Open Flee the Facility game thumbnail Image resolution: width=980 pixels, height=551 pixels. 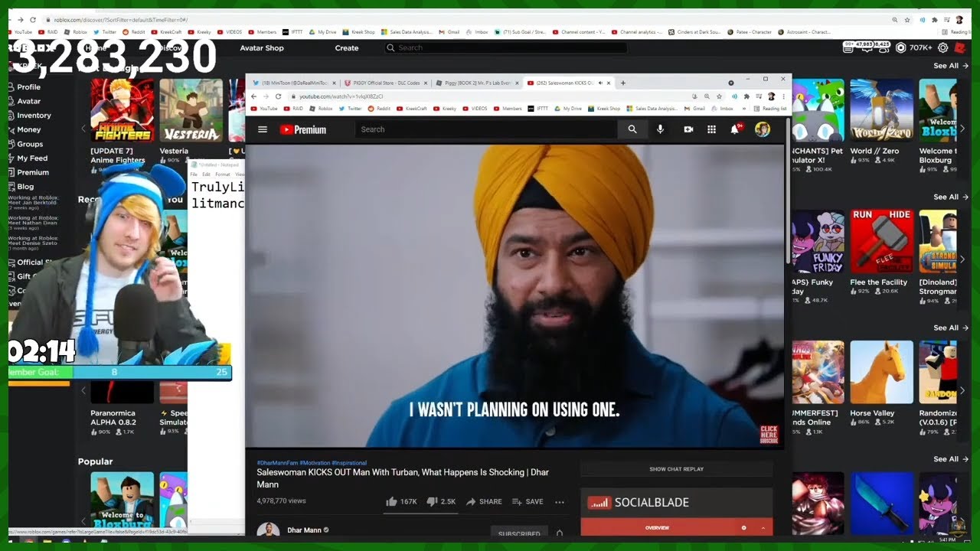point(881,242)
